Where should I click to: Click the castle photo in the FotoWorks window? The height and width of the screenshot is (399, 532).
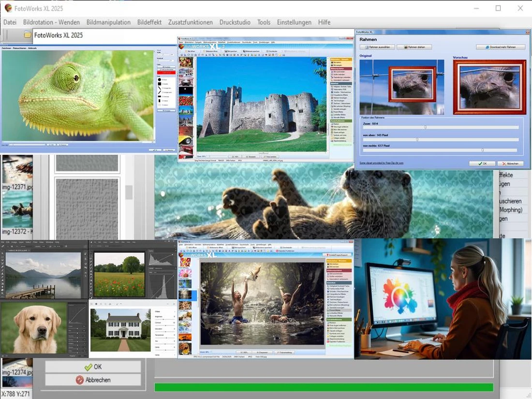pyautogui.click(x=262, y=104)
